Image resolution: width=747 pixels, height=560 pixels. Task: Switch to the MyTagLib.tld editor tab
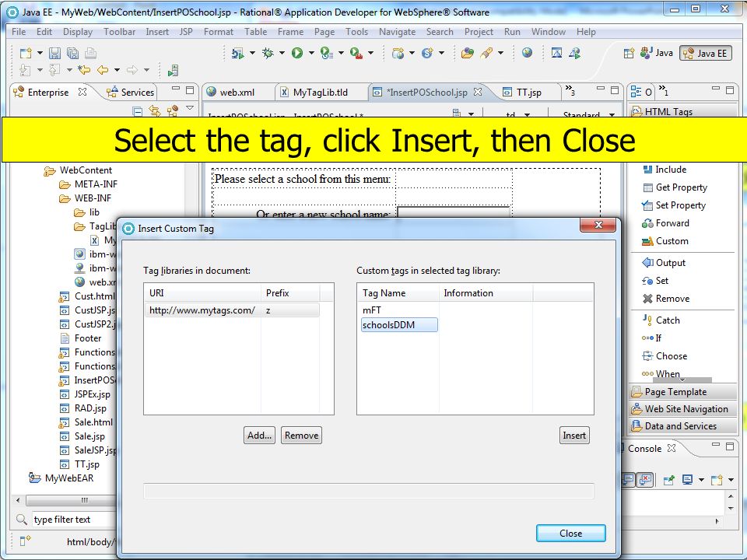(320, 93)
